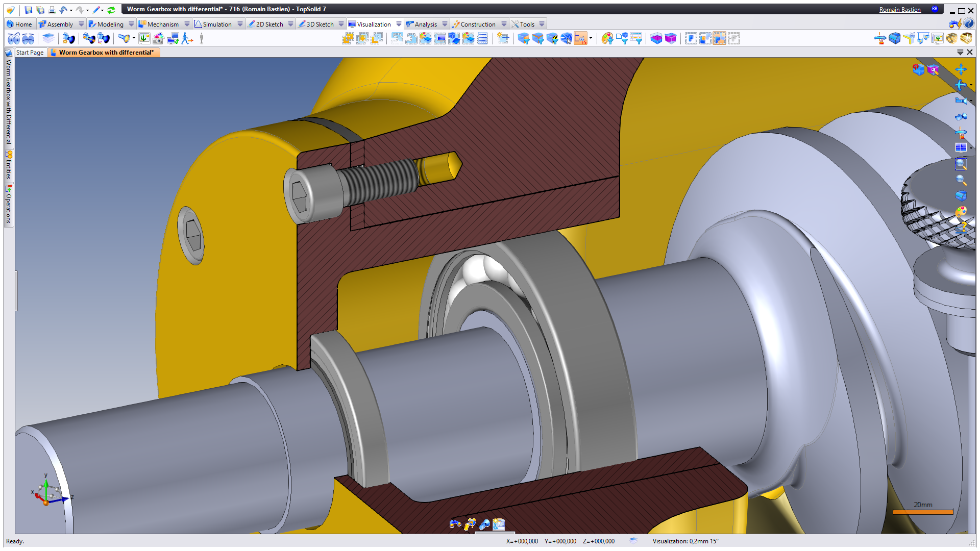Click the color palette filter icon
This screenshot has height=551, width=980.
tap(607, 39)
